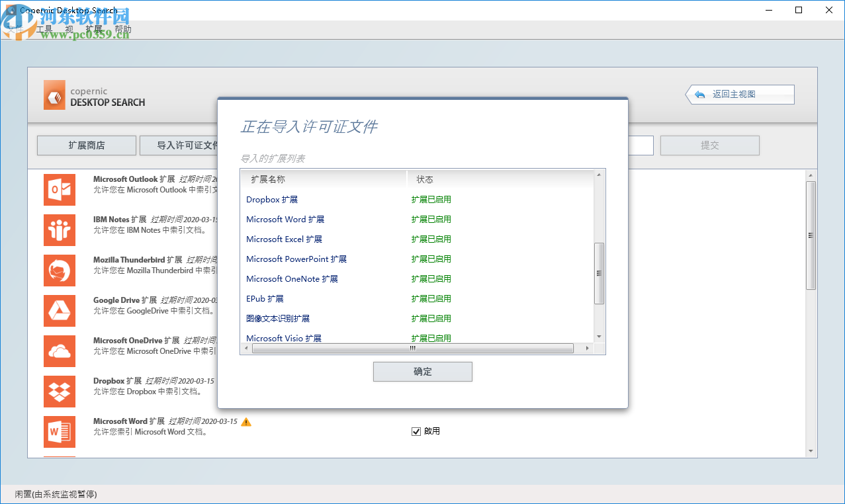
Task: Select the Mozilla Thunderbird extension icon
Action: click(x=58, y=270)
